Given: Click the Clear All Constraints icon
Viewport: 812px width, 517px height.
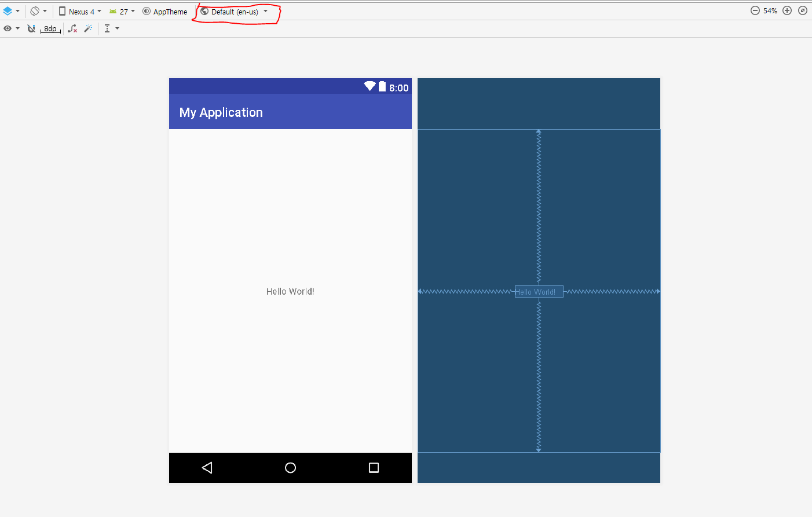Looking at the screenshot, I should [x=72, y=28].
